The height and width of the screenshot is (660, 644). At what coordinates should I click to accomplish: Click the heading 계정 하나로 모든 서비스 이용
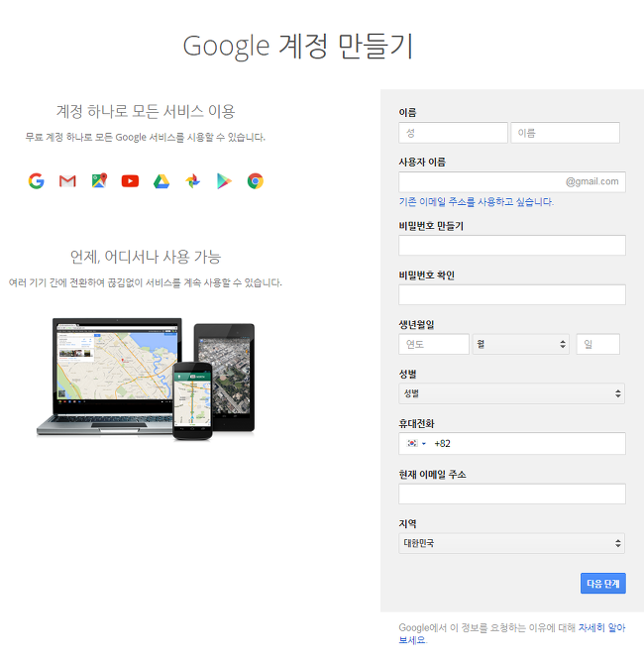point(146,112)
